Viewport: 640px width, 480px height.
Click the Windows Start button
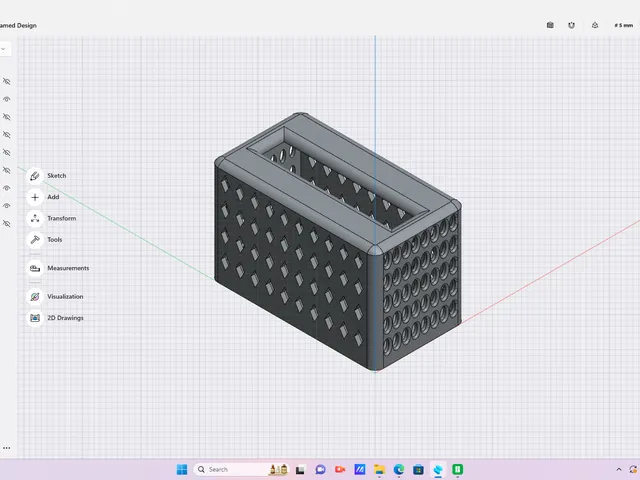182,469
